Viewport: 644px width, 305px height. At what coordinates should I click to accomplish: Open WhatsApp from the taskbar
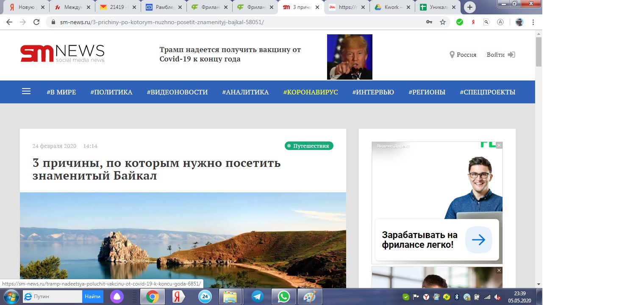click(x=283, y=297)
